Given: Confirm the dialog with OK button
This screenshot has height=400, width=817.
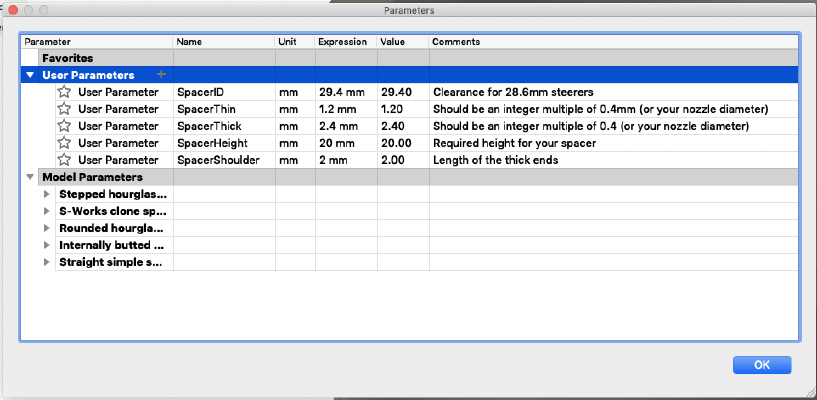Looking at the screenshot, I should point(762,365).
